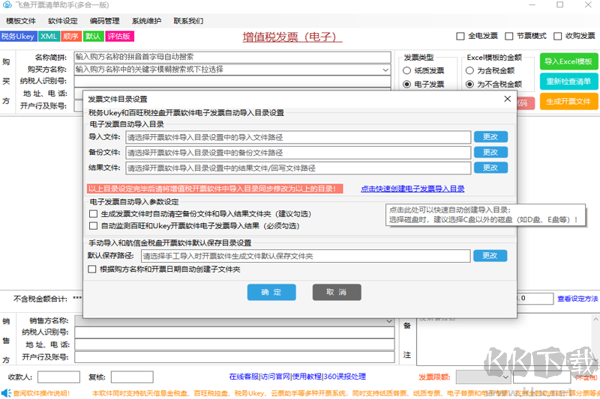This screenshot has width=600, height=399.
Task: Click 更改 next to 结果文件
Action: 491,168
